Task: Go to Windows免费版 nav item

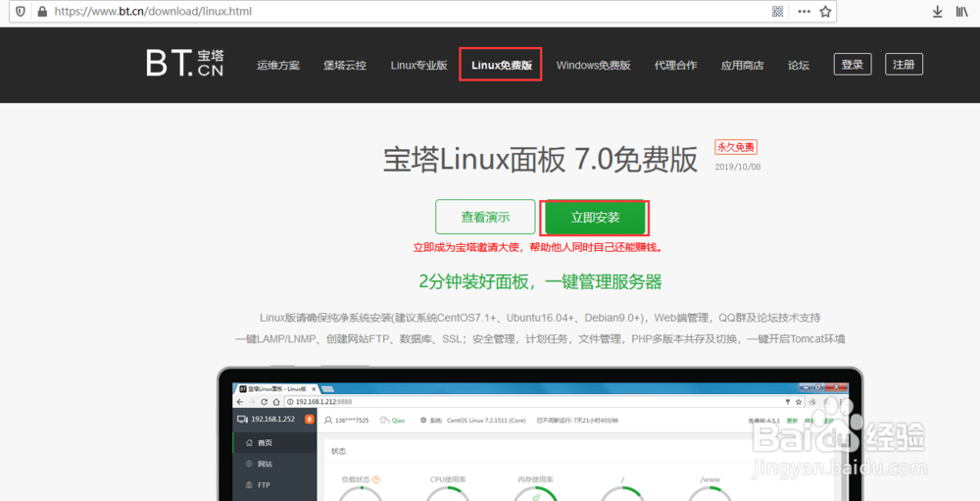Action: [593, 65]
